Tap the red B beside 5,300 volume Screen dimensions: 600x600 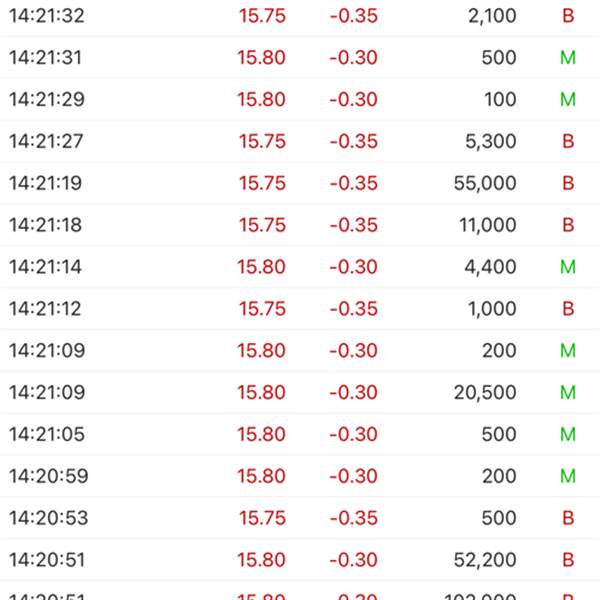click(x=568, y=141)
